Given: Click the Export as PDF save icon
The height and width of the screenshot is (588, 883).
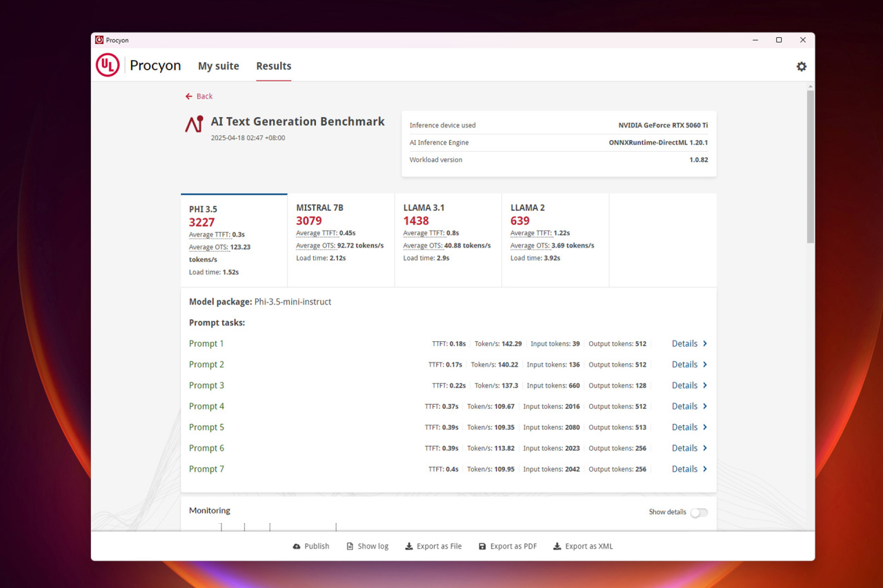Looking at the screenshot, I should tap(482, 547).
